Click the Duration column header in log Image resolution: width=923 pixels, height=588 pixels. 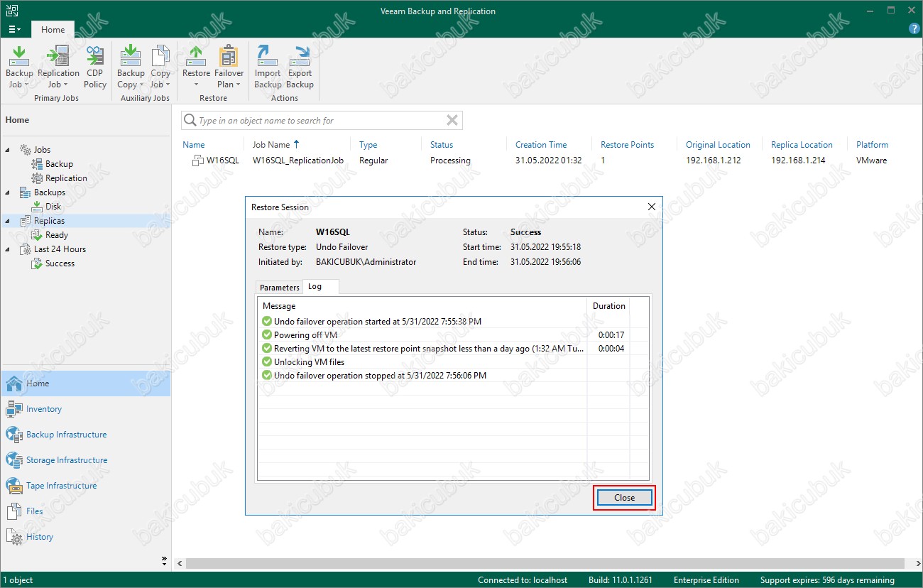pyautogui.click(x=609, y=306)
